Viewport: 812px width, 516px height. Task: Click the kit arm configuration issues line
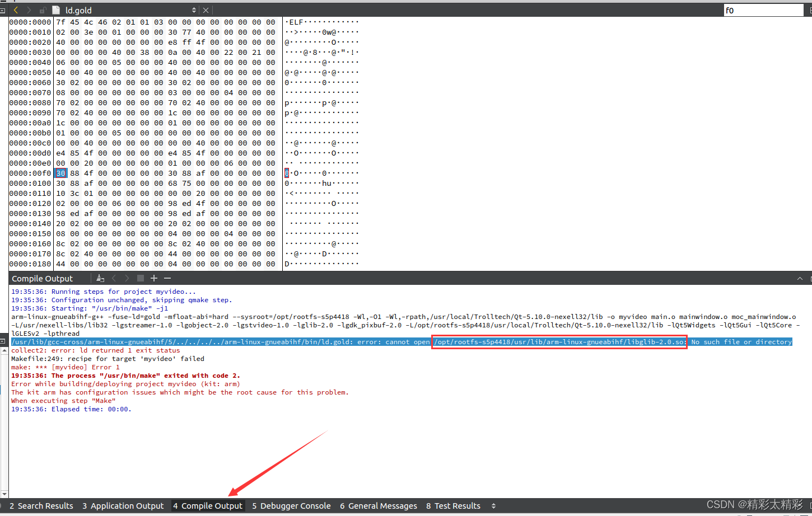click(x=180, y=392)
